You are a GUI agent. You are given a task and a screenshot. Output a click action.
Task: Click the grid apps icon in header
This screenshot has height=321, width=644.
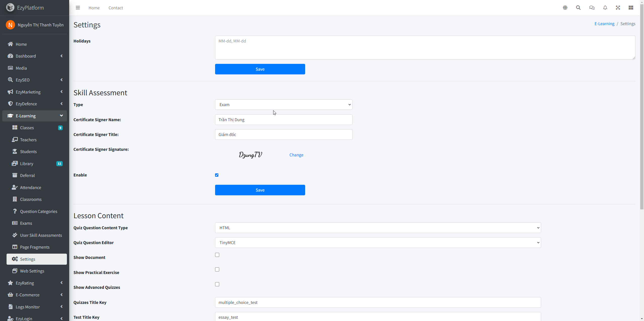pos(631,8)
